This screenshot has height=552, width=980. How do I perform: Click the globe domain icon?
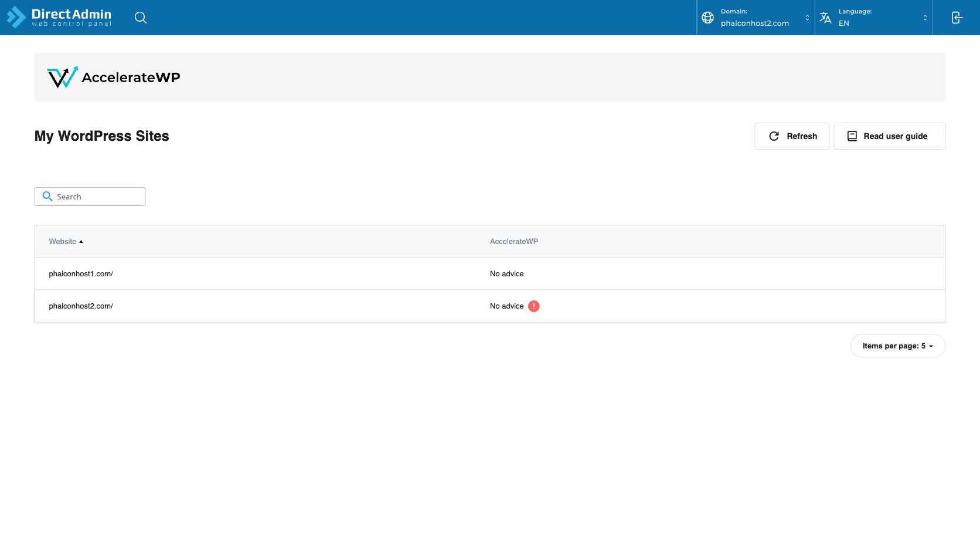(708, 18)
